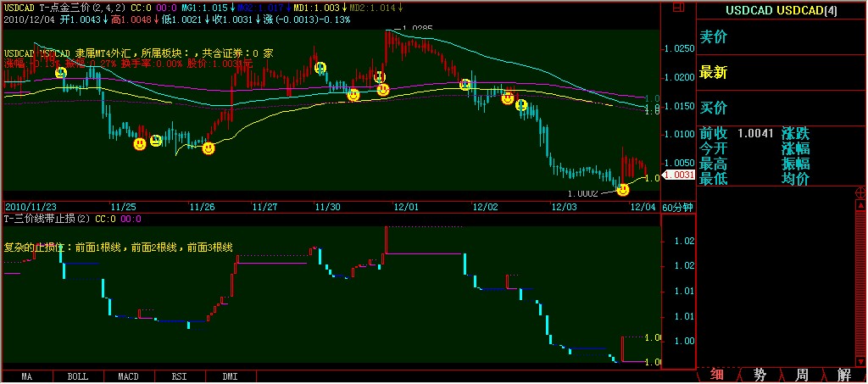Image resolution: width=868 pixels, height=384 pixels.
Task: Switch to the 解 tab
Action: click(845, 376)
